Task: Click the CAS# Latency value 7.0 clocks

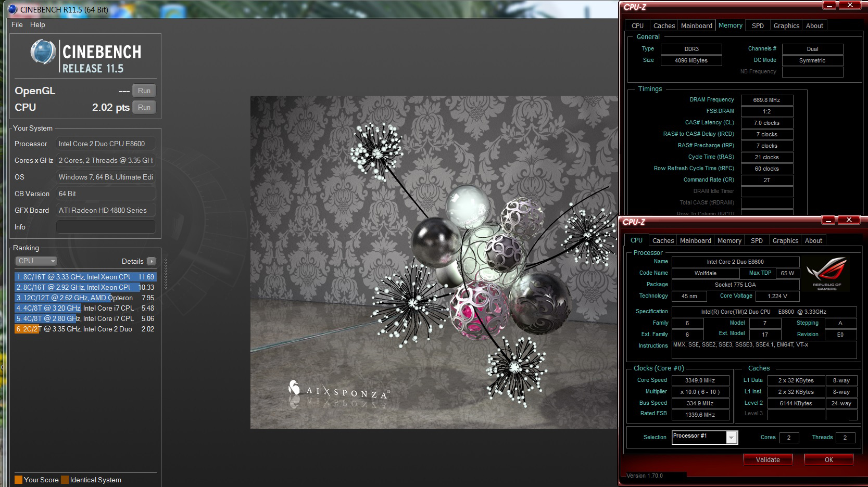Action: pos(766,123)
